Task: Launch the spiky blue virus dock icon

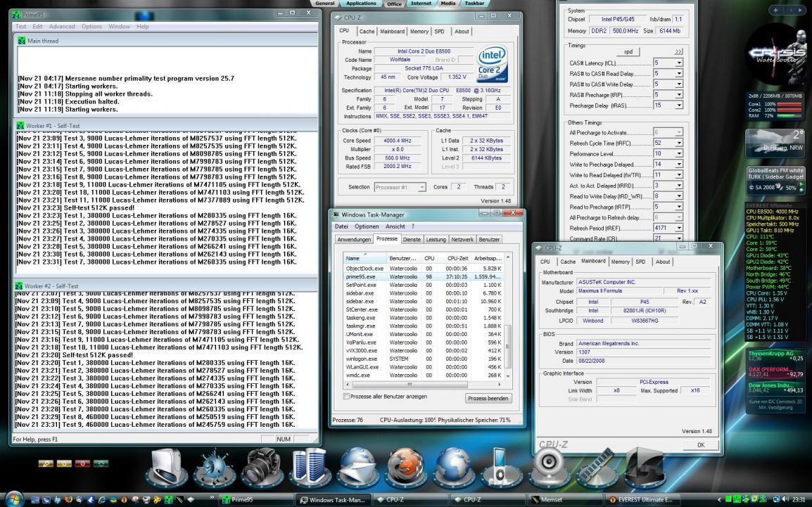Action: [x=215, y=468]
